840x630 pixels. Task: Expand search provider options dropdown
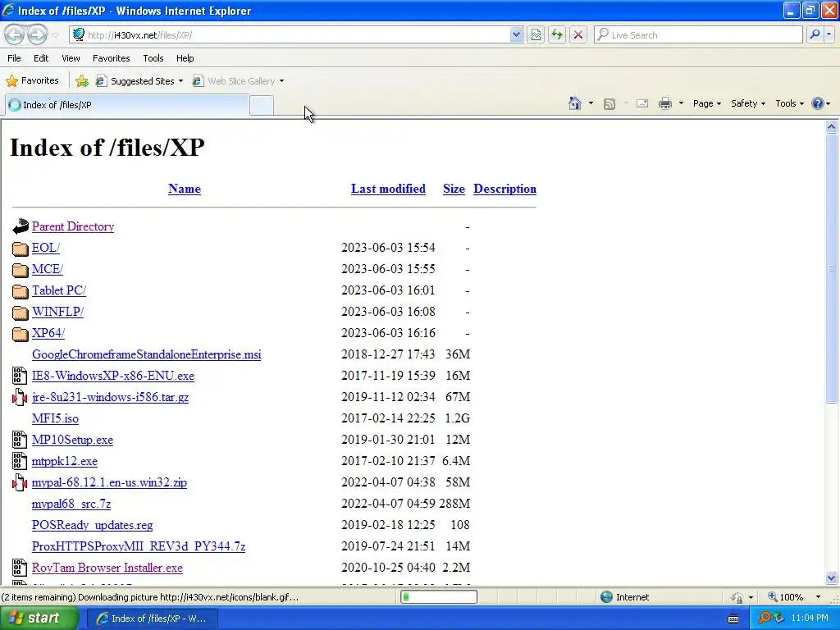click(x=829, y=34)
